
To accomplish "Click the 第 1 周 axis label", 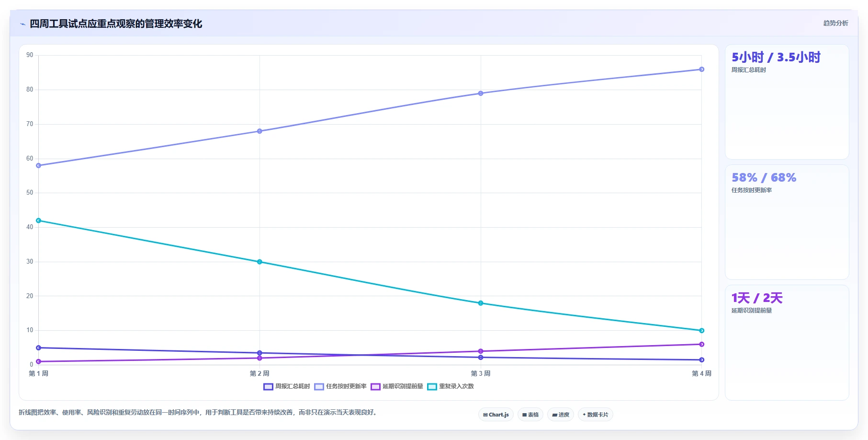I will (39, 373).
